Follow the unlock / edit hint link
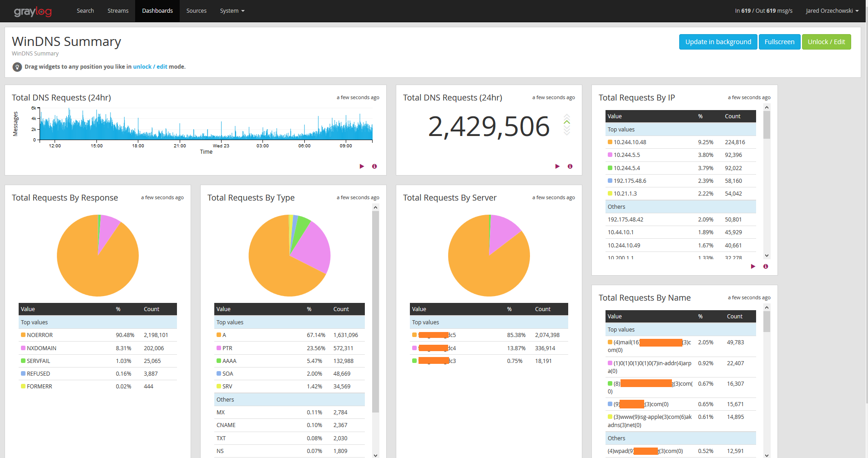The height and width of the screenshot is (458, 868). pyautogui.click(x=150, y=67)
